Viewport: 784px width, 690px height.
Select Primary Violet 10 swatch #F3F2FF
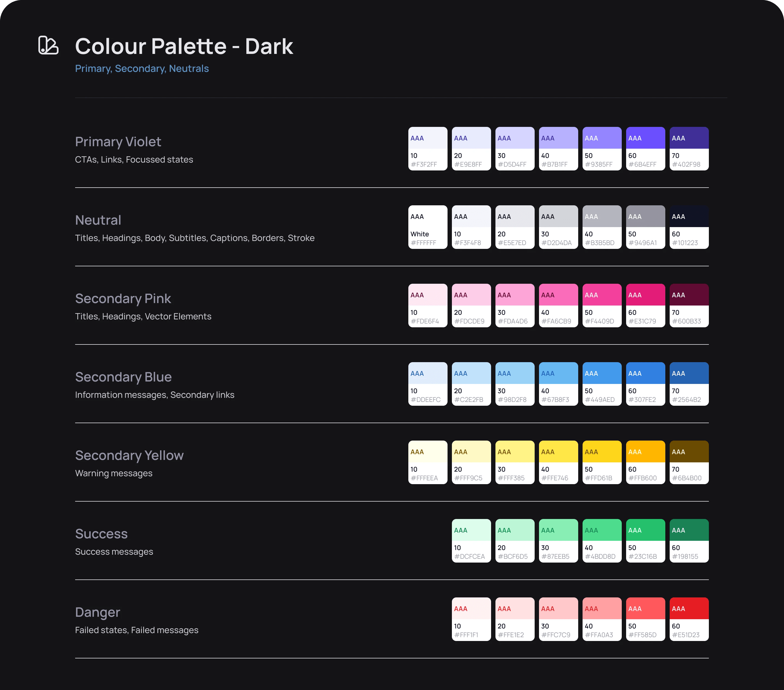coord(427,148)
